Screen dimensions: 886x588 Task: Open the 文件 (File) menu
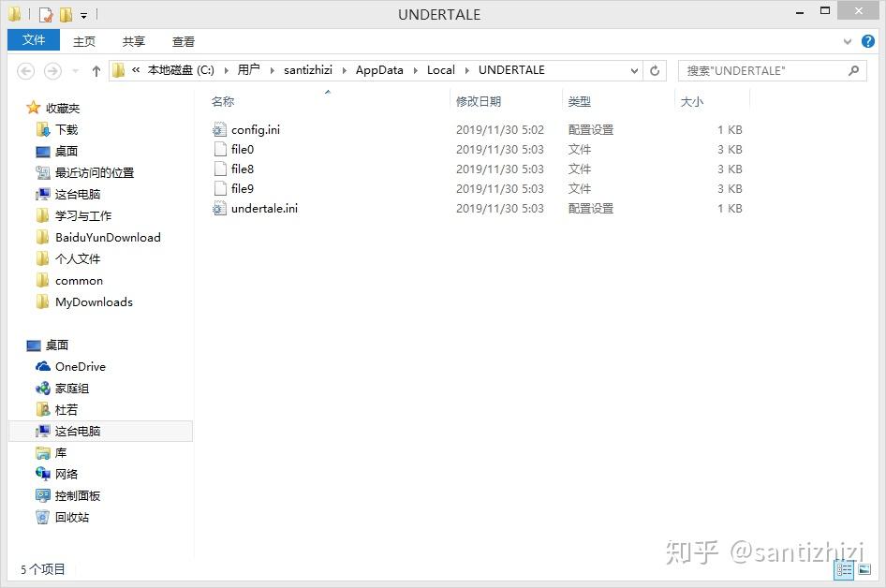(x=33, y=40)
